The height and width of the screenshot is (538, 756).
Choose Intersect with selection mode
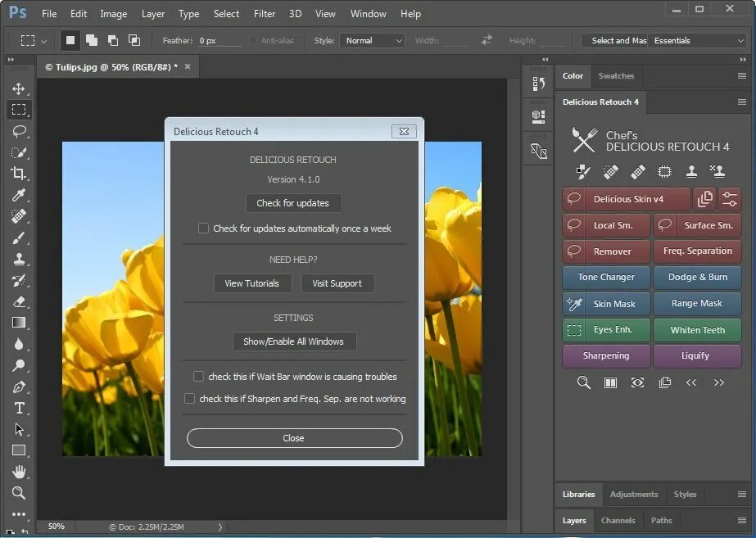click(134, 40)
